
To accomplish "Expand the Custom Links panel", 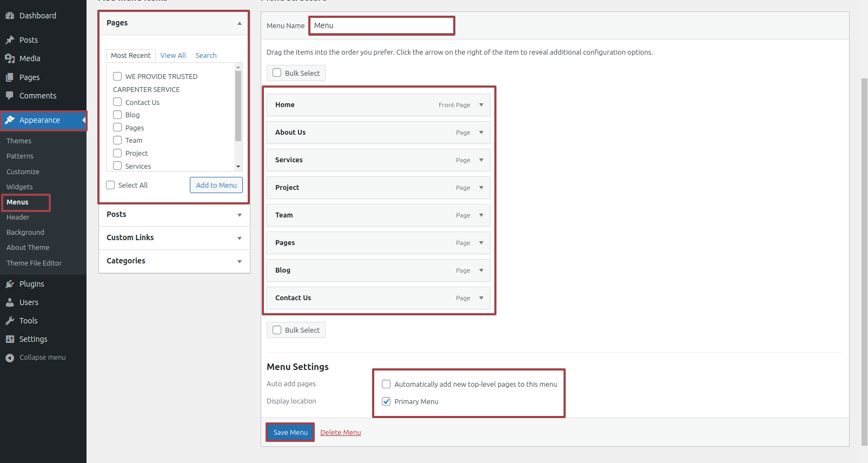I will pos(240,238).
